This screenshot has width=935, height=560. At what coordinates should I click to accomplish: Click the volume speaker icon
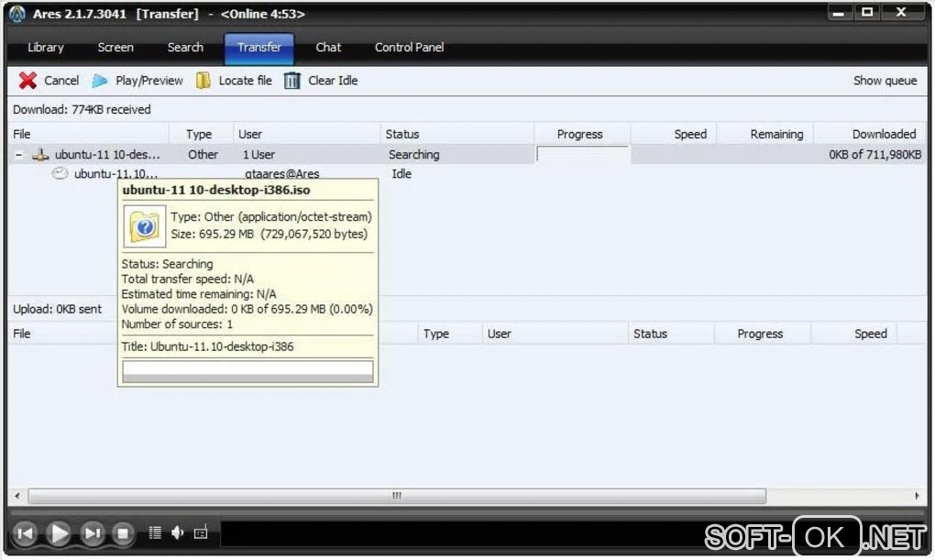(178, 533)
